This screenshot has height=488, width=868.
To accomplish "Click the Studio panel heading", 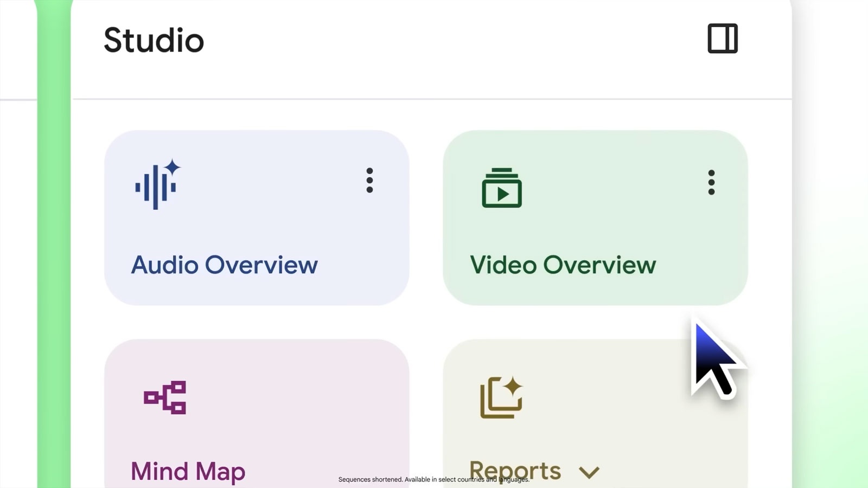I will (x=154, y=40).
